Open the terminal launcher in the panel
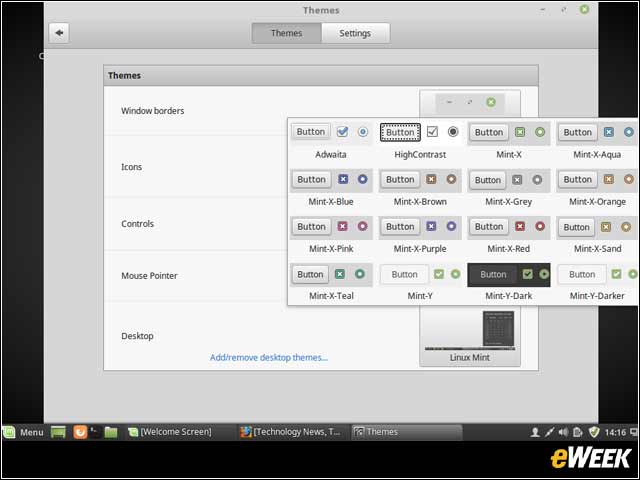The image size is (640, 480). coord(95,432)
